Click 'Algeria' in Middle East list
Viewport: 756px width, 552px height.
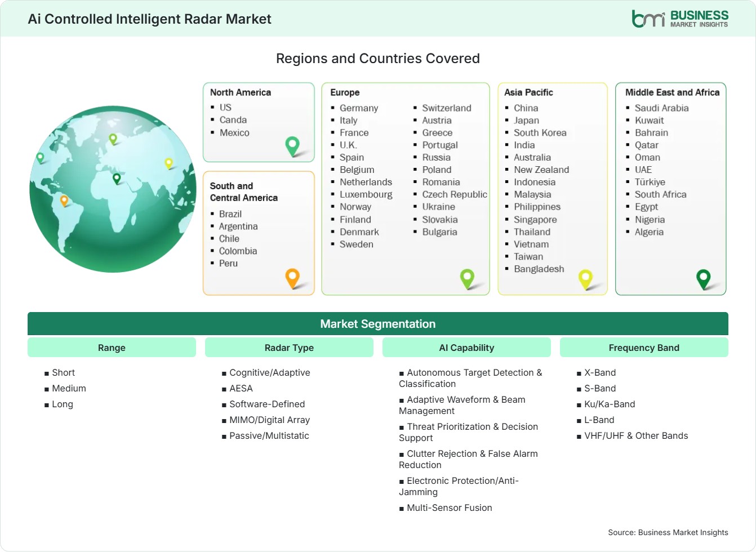[x=650, y=232]
